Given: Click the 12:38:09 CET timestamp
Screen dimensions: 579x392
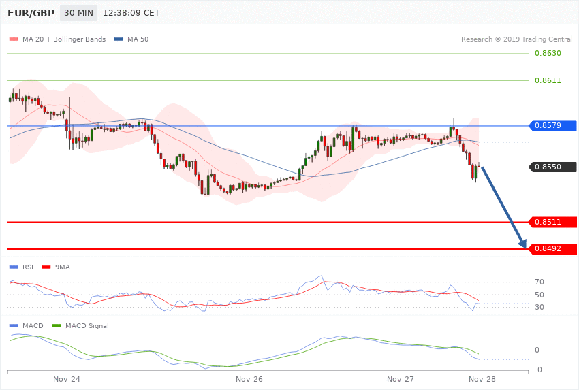Looking at the screenshot, I should 131,13.
